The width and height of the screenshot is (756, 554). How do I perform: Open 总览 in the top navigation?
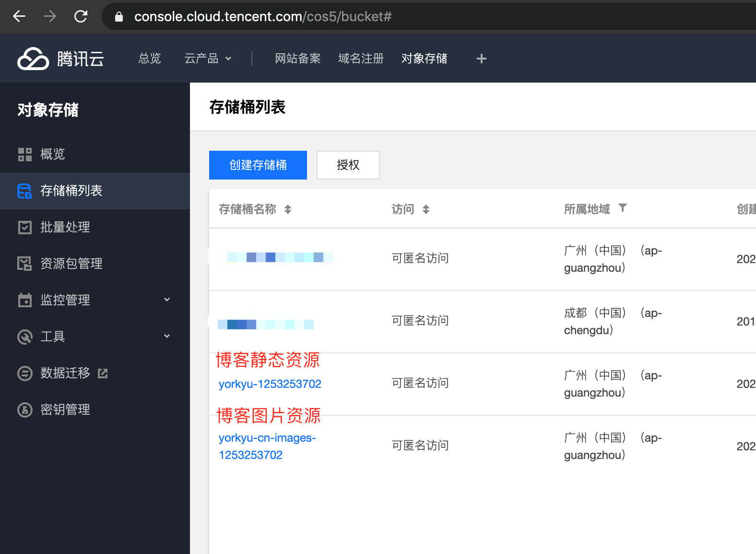(x=150, y=59)
